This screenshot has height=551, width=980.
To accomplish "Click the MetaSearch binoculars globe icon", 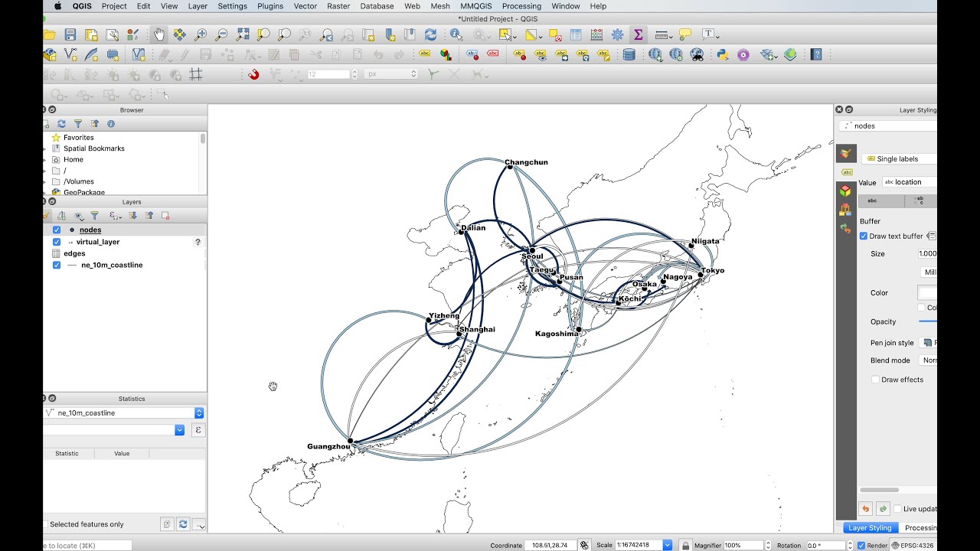I will coord(697,54).
